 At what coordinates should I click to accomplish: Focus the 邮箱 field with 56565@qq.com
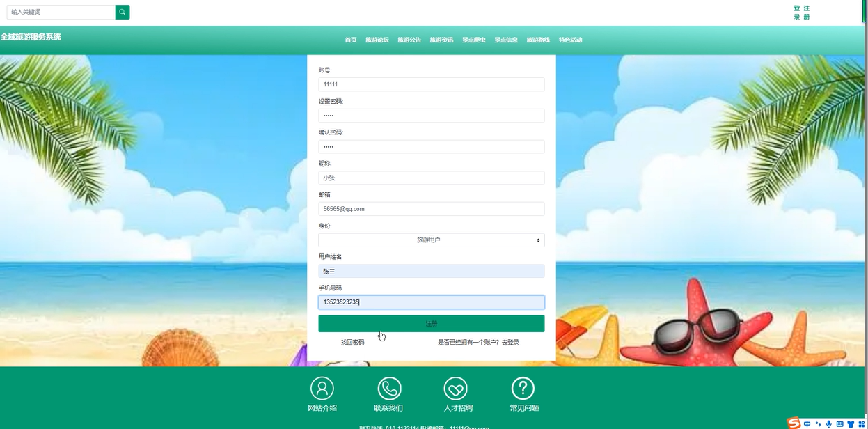tap(432, 209)
